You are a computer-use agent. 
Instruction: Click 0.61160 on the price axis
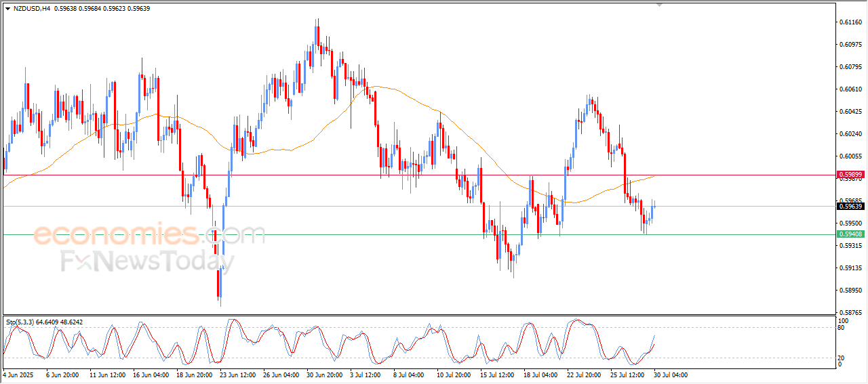click(x=850, y=22)
